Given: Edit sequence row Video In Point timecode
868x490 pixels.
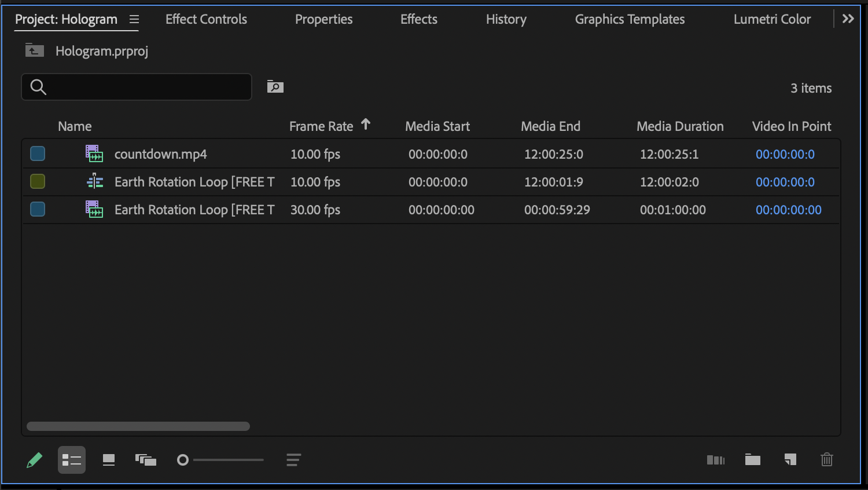Looking at the screenshot, I should click(x=785, y=182).
